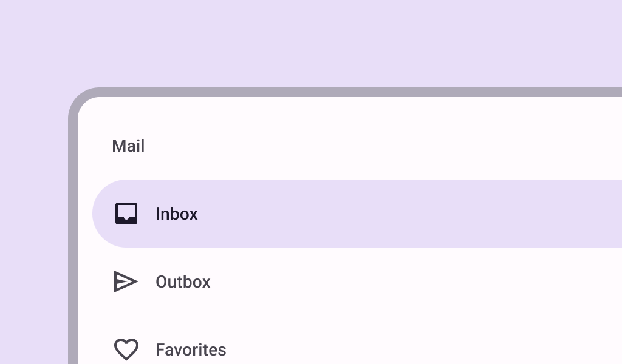The image size is (622, 364).
Task: Click white space above the Mail header
Action: pyautogui.click(x=317, y=115)
